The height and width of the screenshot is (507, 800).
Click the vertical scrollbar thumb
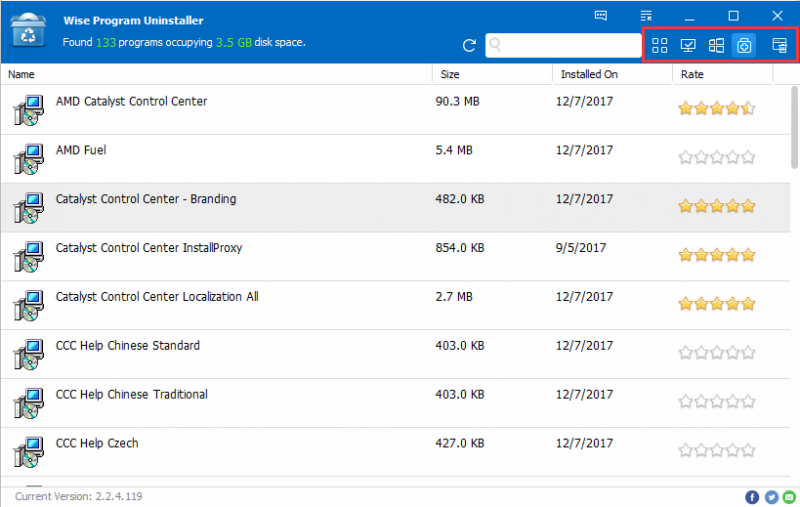tap(794, 128)
